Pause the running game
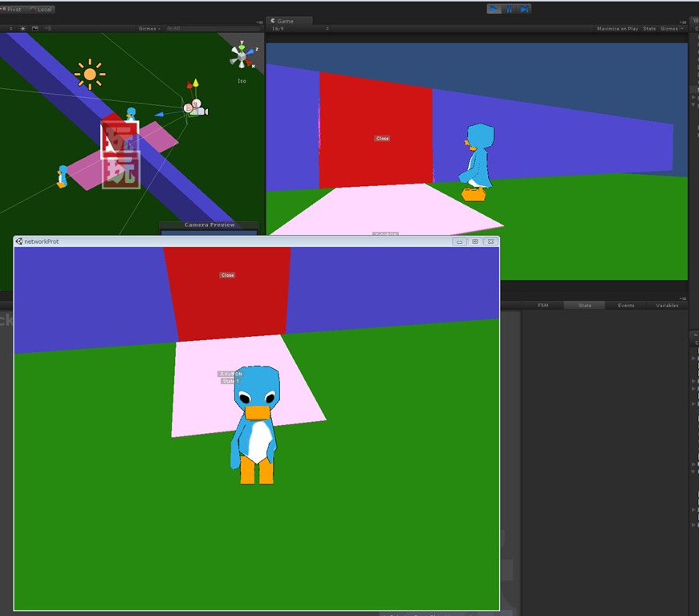 click(509, 9)
